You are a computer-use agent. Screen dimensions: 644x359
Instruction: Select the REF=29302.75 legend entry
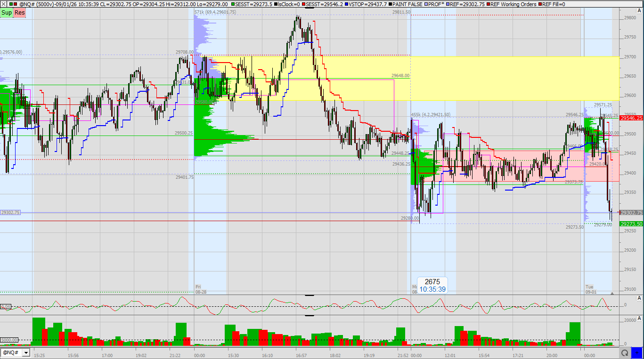[466, 4]
